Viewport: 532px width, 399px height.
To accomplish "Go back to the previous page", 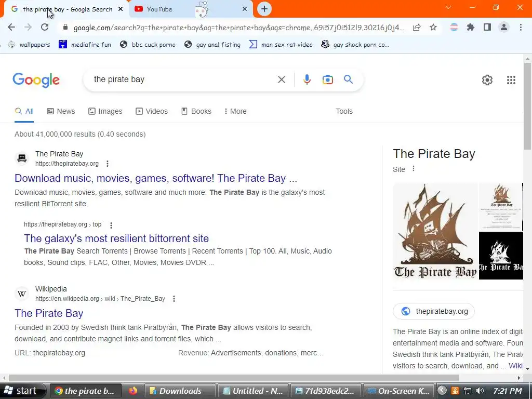I will [x=11, y=27].
